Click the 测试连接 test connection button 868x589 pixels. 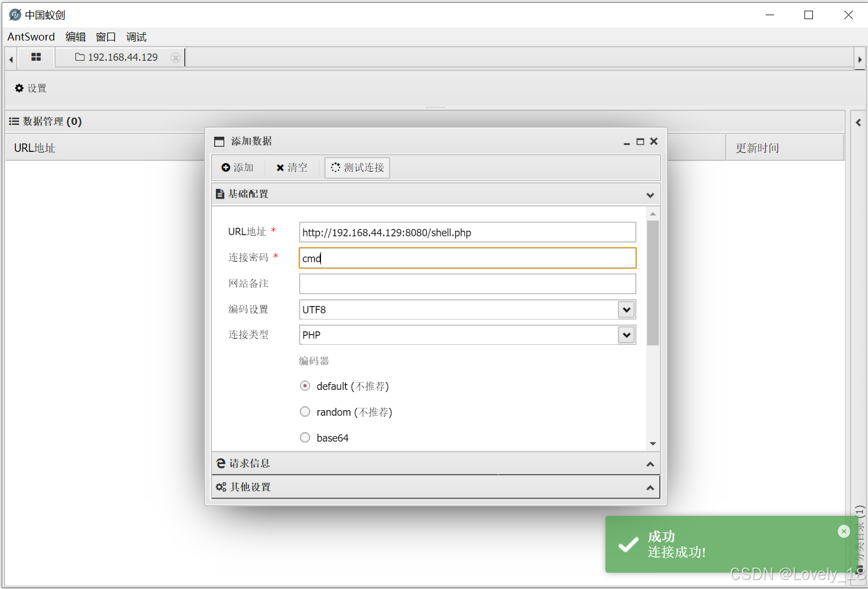[358, 168]
